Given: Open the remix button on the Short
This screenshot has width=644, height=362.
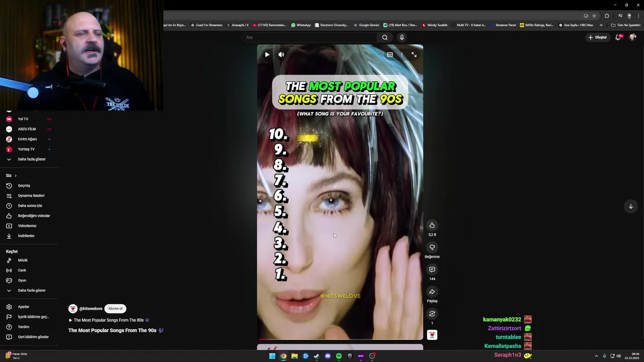Looking at the screenshot, I should (x=432, y=314).
